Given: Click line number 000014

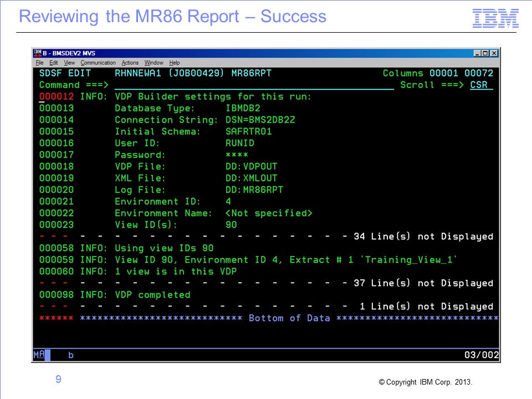Looking at the screenshot, I should click(57, 120).
